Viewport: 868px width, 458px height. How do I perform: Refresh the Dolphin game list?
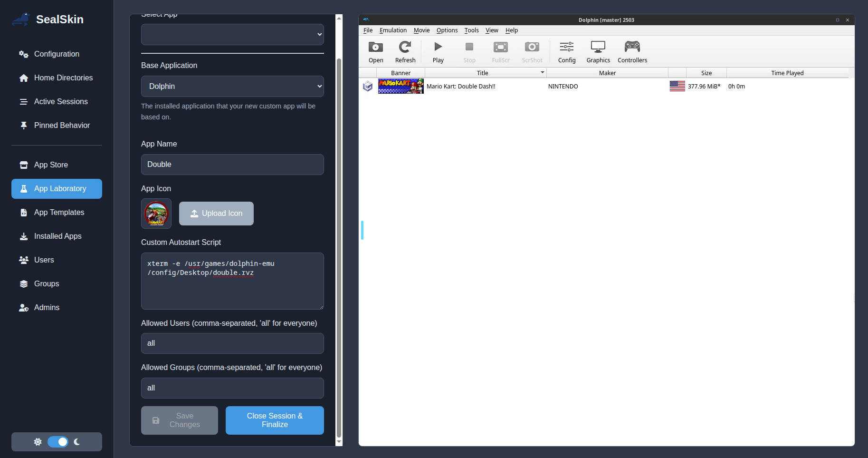point(405,51)
